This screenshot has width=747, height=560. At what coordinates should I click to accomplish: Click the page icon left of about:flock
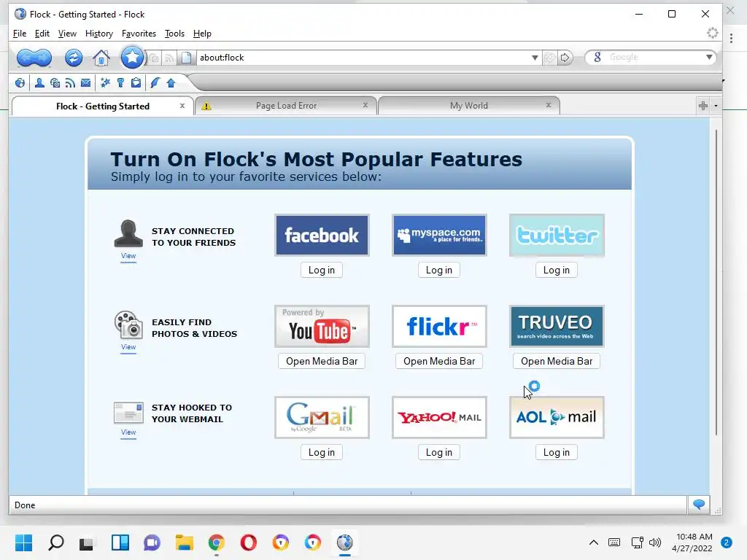(x=186, y=58)
